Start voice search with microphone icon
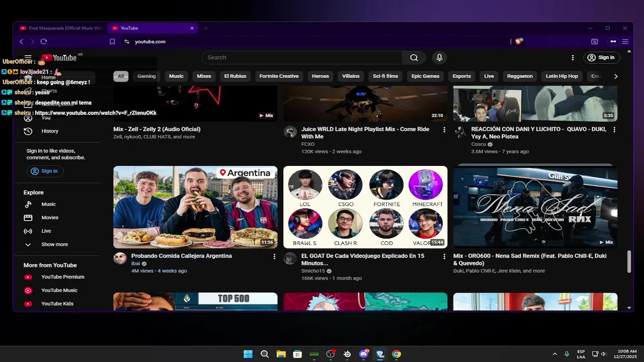 [439, 57]
